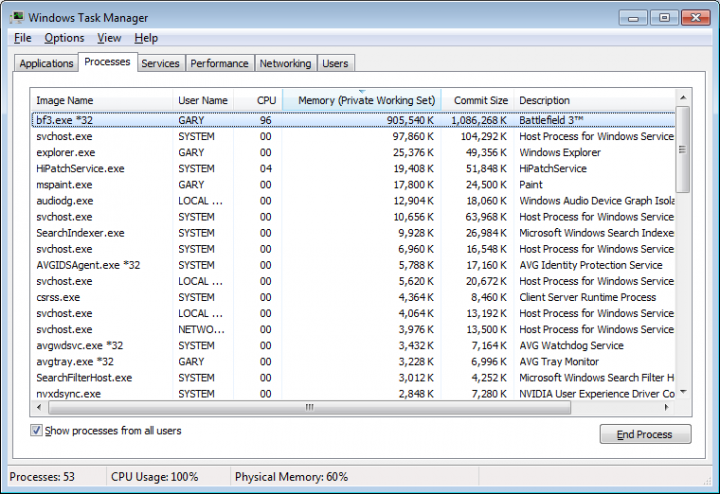Click the 905,540 K memory value
The image size is (720, 494).
tap(410, 120)
